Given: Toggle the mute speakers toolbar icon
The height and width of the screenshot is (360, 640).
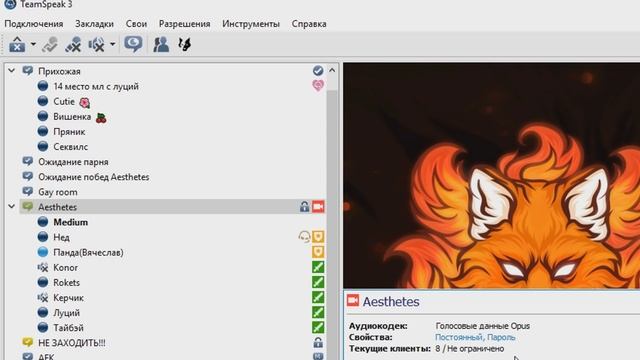Looking at the screenshot, I should point(97,44).
